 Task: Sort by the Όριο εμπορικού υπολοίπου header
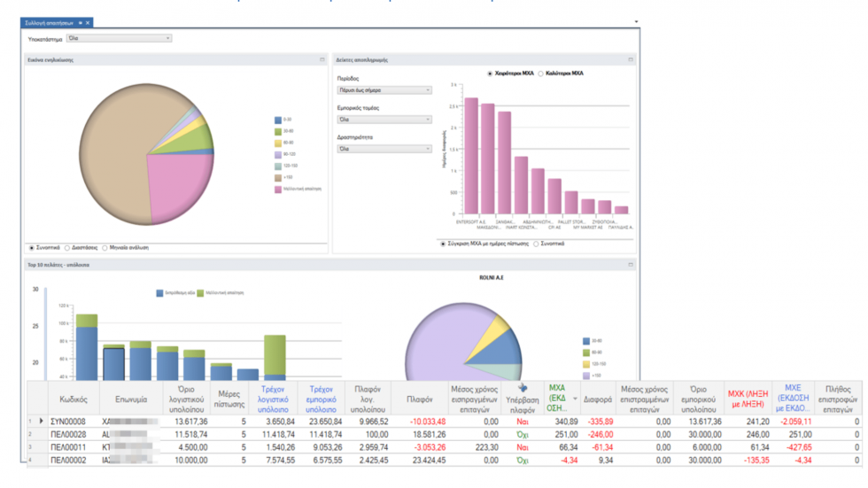(699, 399)
